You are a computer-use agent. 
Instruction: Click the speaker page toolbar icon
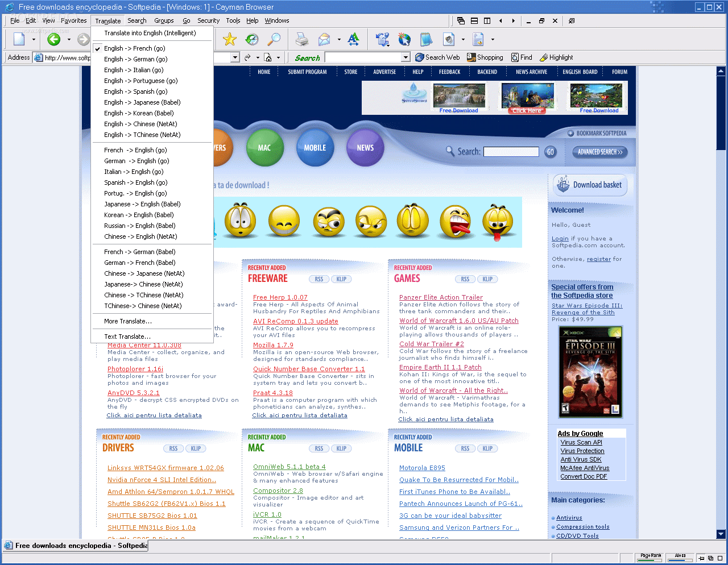pos(449,39)
